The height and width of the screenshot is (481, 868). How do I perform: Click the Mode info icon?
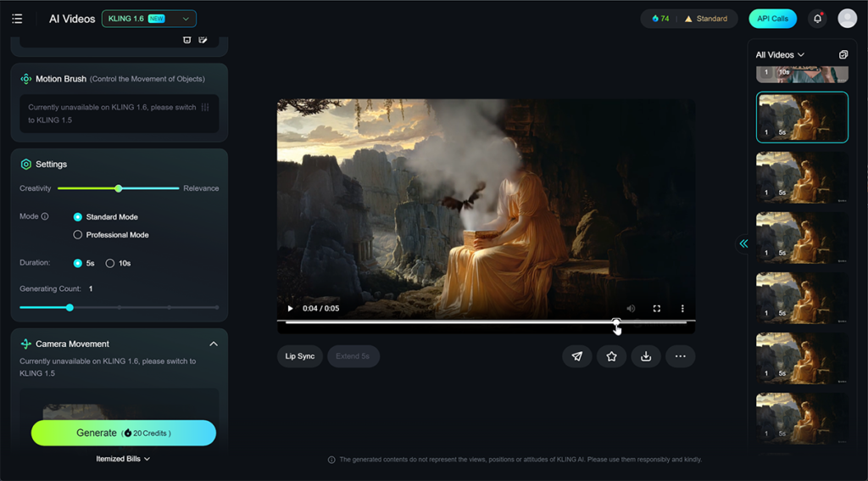click(x=45, y=216)
